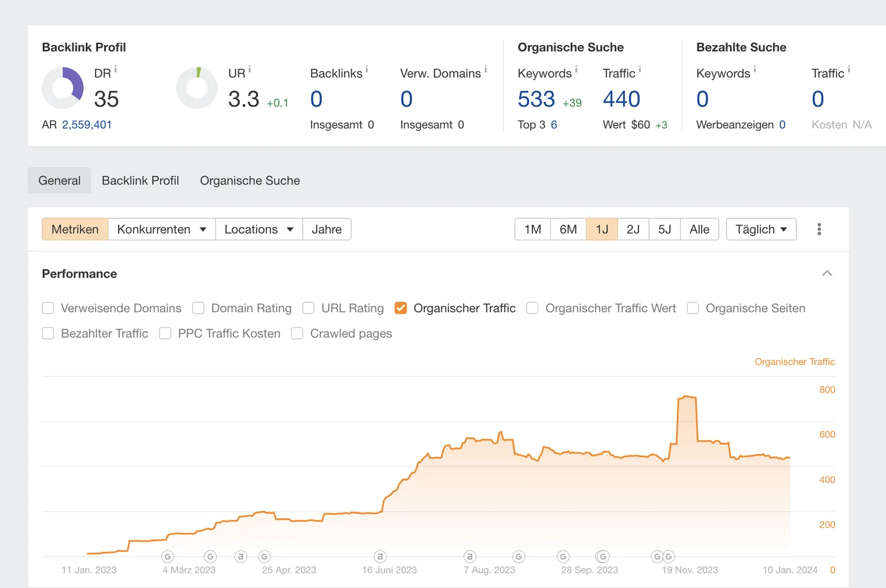Switch to the Backlink Profil tab

tap(140, 180)
